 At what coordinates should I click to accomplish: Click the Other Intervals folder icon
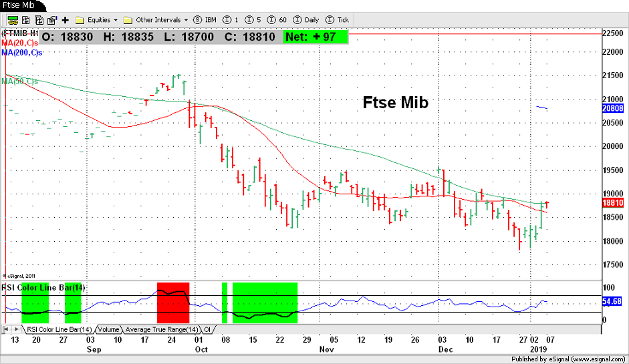click(128, 20)
